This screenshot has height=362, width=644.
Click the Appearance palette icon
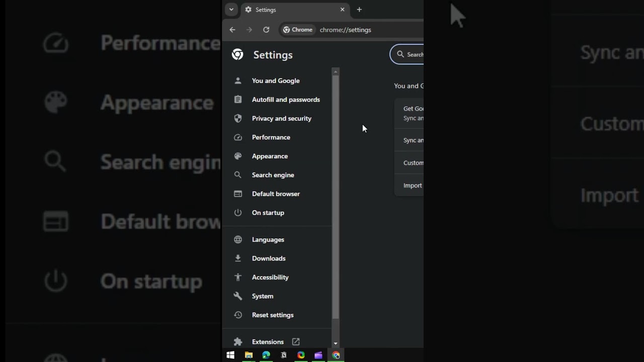tap(238, 156)
